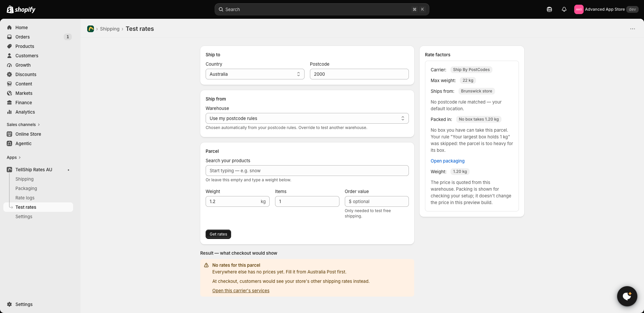The image size is (644, 313).
Task: Click the TellShip Rates AU app icon
Action: coord(9,170)
